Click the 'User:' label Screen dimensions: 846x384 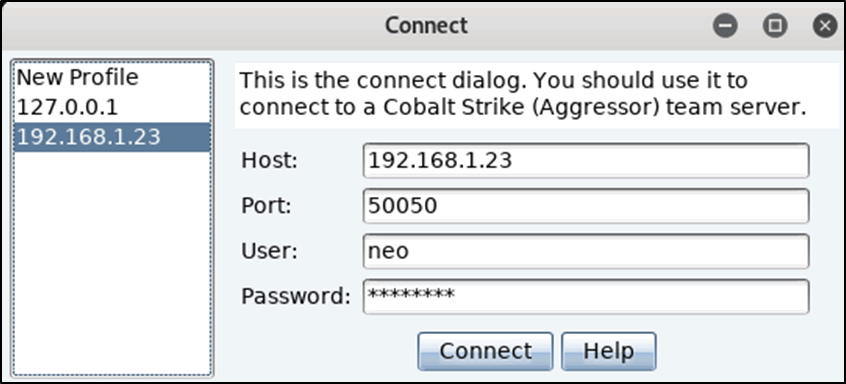[x=269, y=251]
